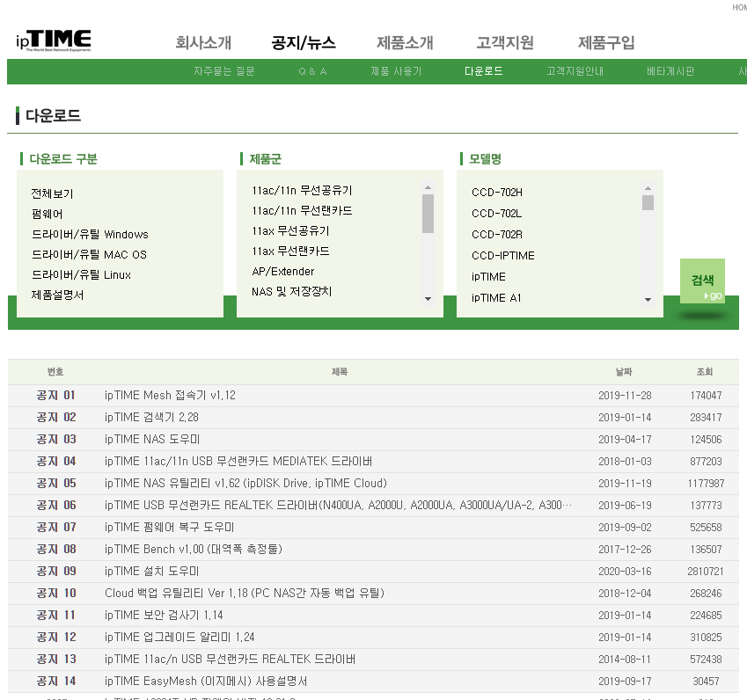The height and width of the screenshot is (700, 747).
Task: Click the 날짜 column header
Action: (x=624, y=372)
